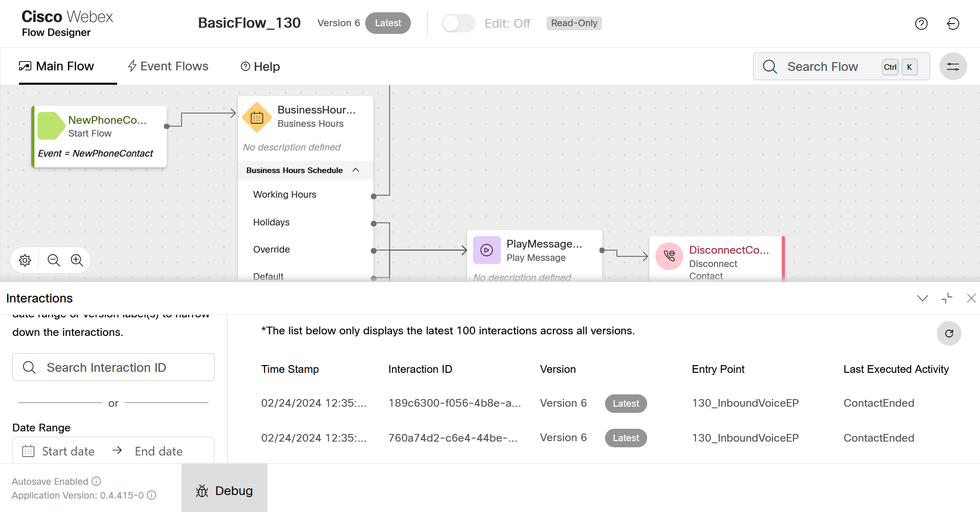Collapse the Business Hours Schedule section
980x512 pixels.
355,170
